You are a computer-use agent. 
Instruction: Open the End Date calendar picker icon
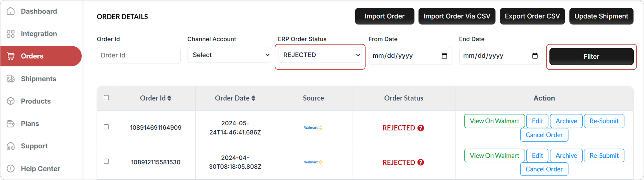(535, 56)
